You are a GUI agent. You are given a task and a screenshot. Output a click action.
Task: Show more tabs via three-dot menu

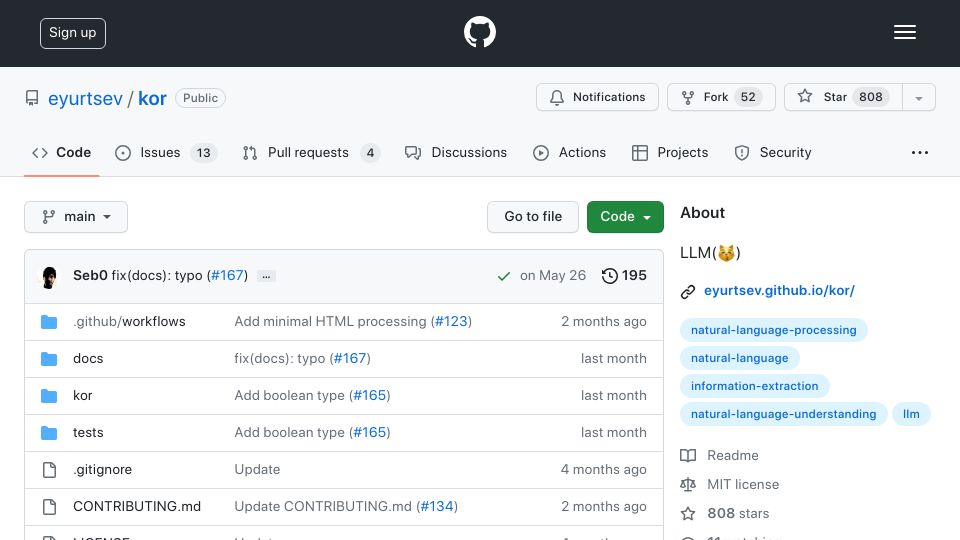point(920,152)
